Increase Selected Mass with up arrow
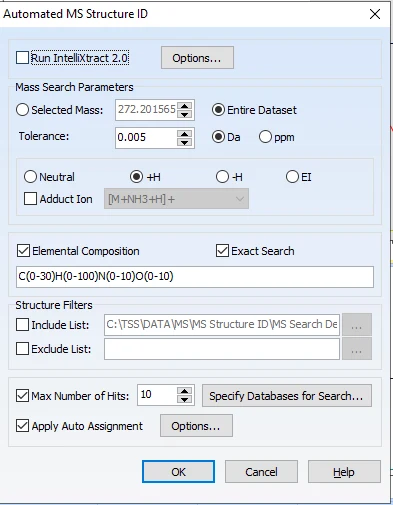Screen dimensions: 393x505 (x=184, y=106)
